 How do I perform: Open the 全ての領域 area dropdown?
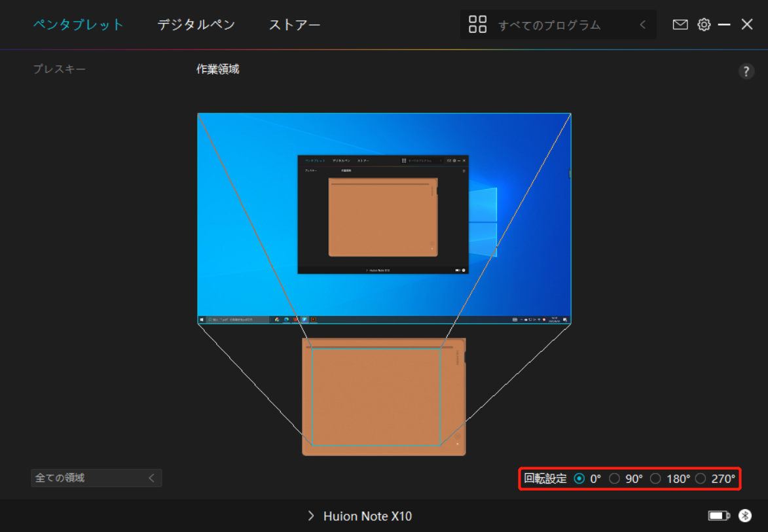point(96,478)
